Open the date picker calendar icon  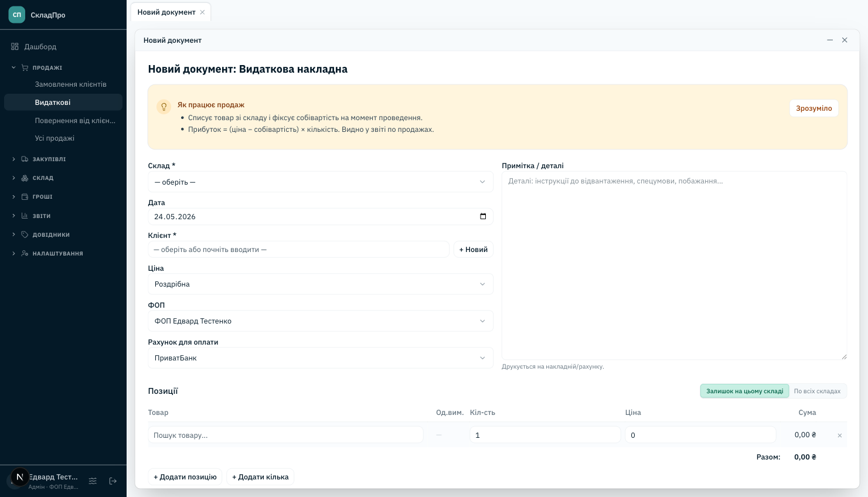click(x=483, y=216)
